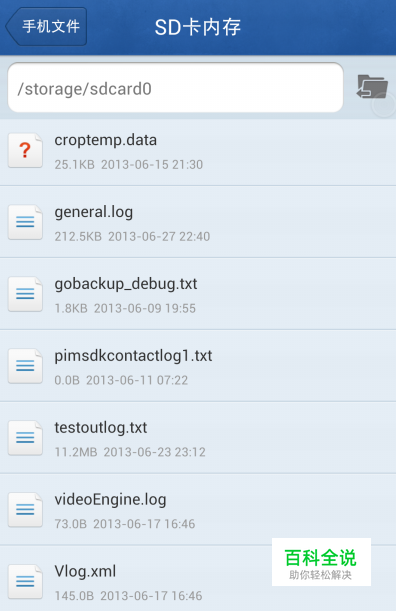This screenshot has height=611, width=396.
Task: Open the pimsdkcontactlog1.txt filename
Action: 133,356
